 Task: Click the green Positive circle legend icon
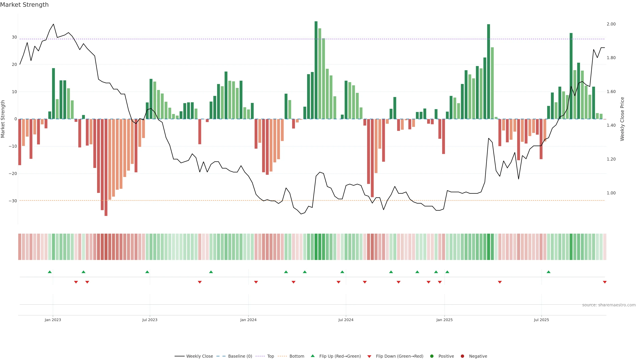coord(432,356)
